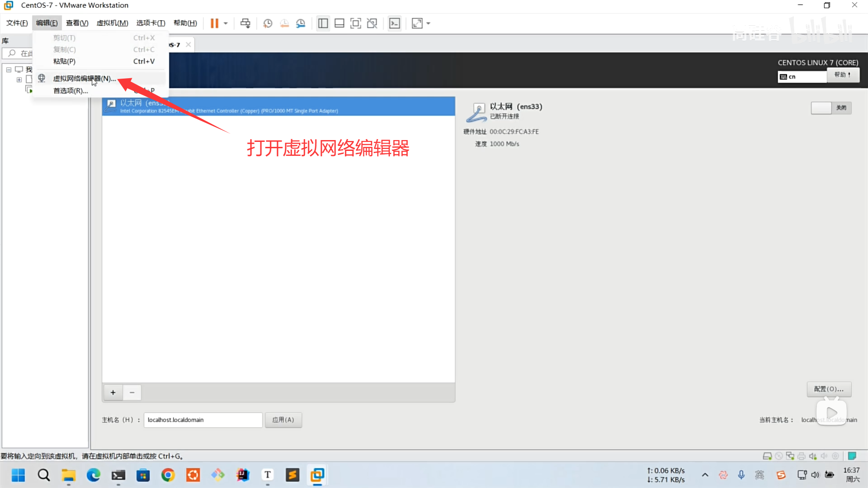
Task: Click the take snapshot icon
Action: (x=268, y=23)
